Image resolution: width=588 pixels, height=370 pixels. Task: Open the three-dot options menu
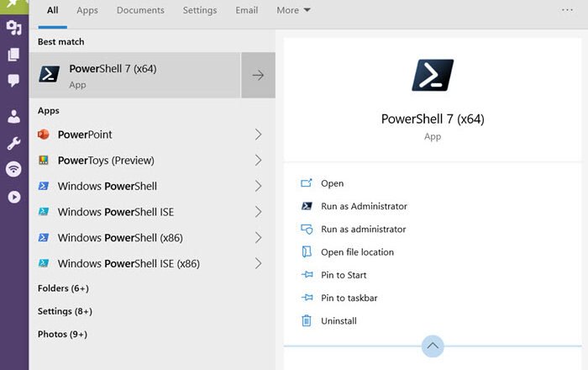[567, 10]
